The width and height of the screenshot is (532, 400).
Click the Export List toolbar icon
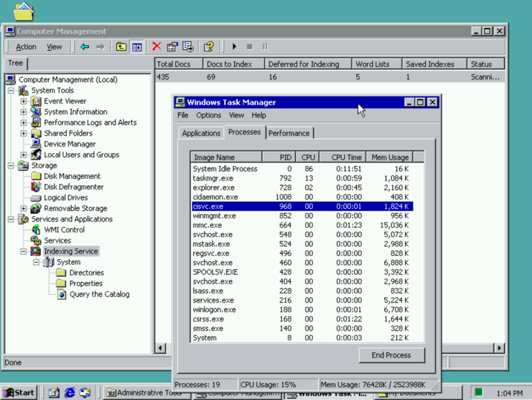[188, 47]
